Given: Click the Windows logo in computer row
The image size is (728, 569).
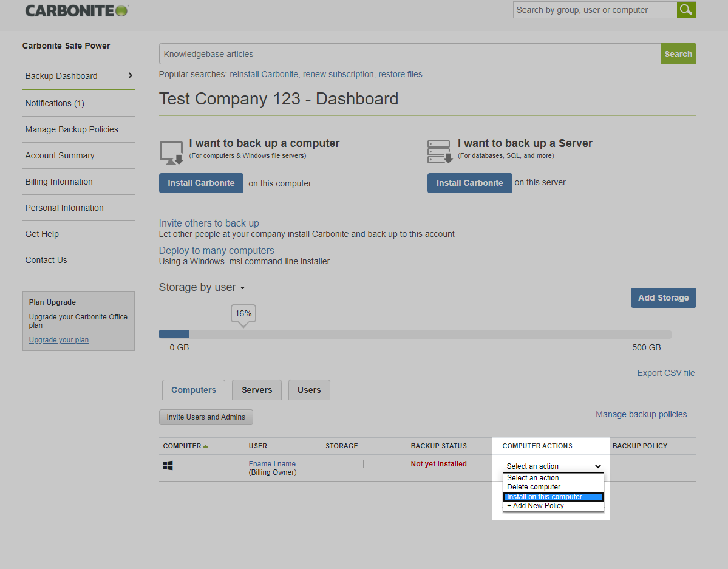Looking at the screenshot, I should [168, 465].
